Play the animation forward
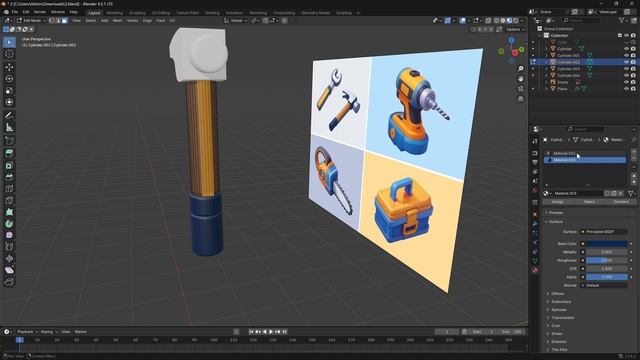The width and height of the screenshot is (640, 360). [x=271, y=332]
